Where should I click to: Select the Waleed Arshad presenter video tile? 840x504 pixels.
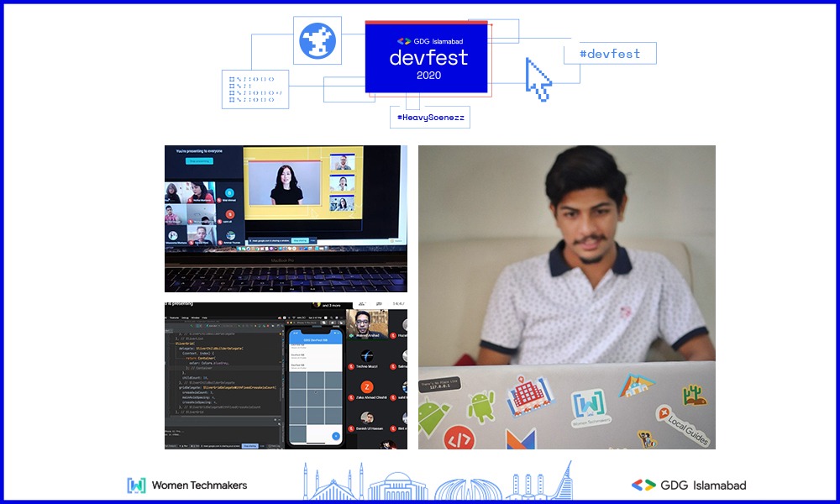(367, 324)
